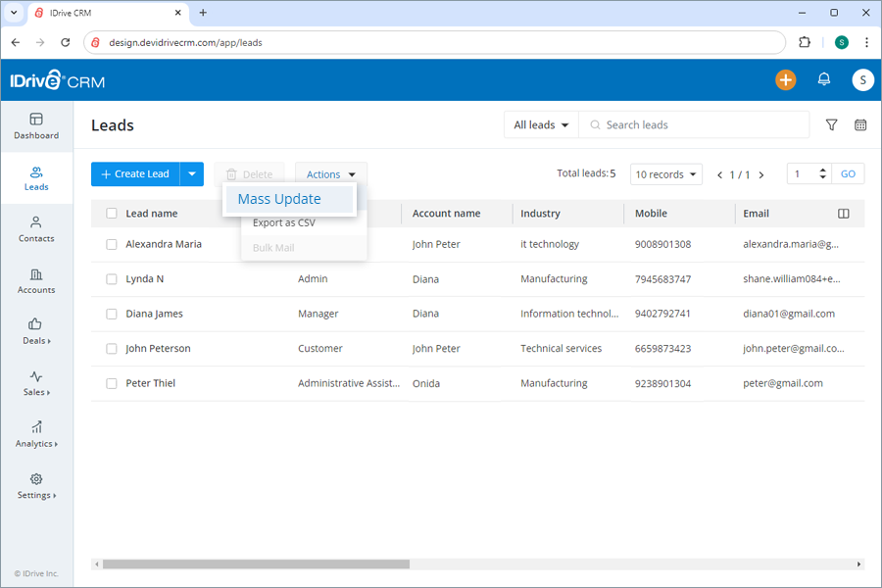
Task: Open the Create Lead split-button arrow
Action: 192,173
